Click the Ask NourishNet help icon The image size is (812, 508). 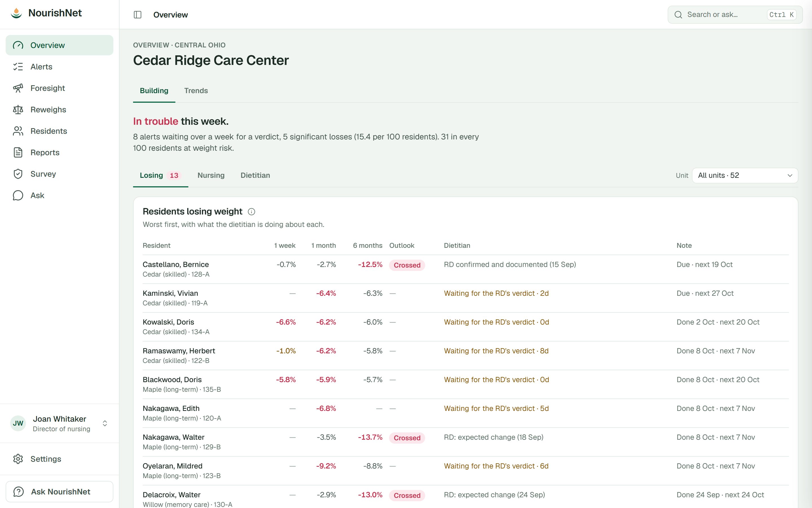point(18,492)
